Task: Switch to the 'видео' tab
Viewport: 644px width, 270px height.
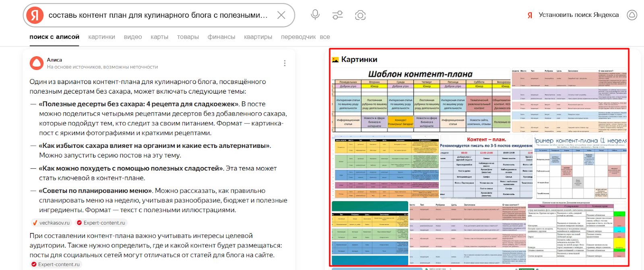Action: [133, 37]
